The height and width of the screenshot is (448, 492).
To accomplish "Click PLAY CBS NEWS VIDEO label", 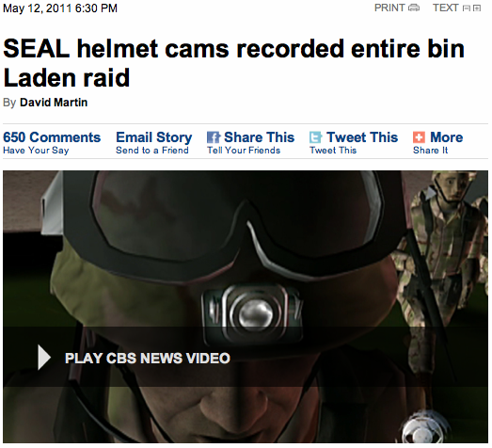I will click(x=148, y=359).
